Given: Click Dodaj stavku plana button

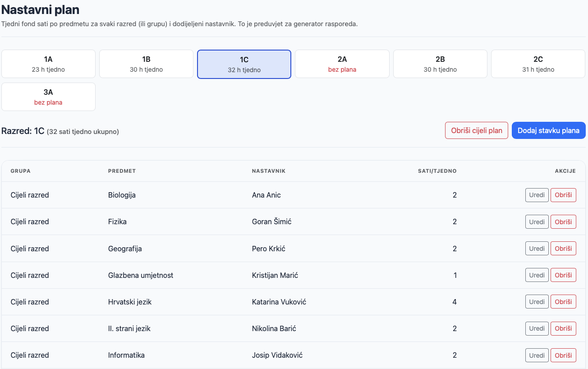Looking at the screenshot, I should pyautogui.click(x=548, y=130).
